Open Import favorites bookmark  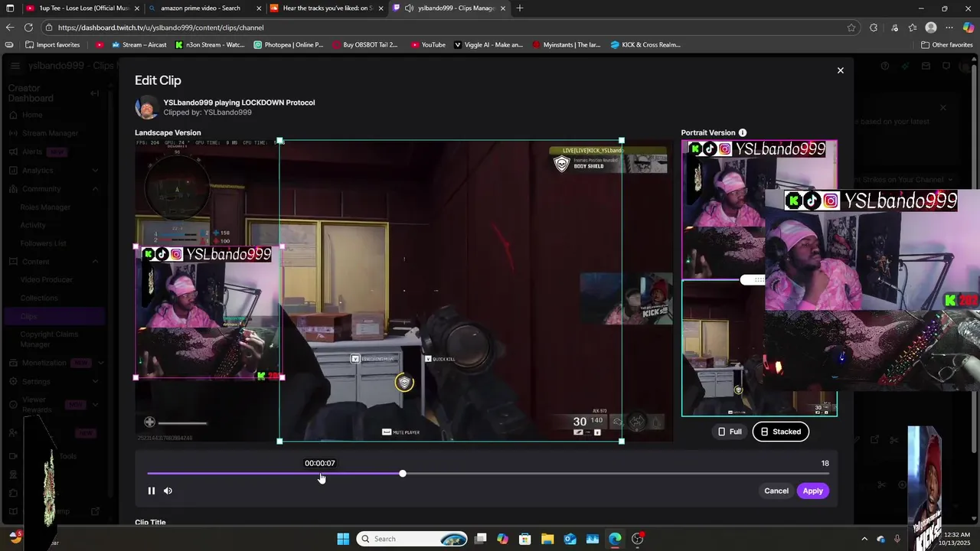click(53, 45)
